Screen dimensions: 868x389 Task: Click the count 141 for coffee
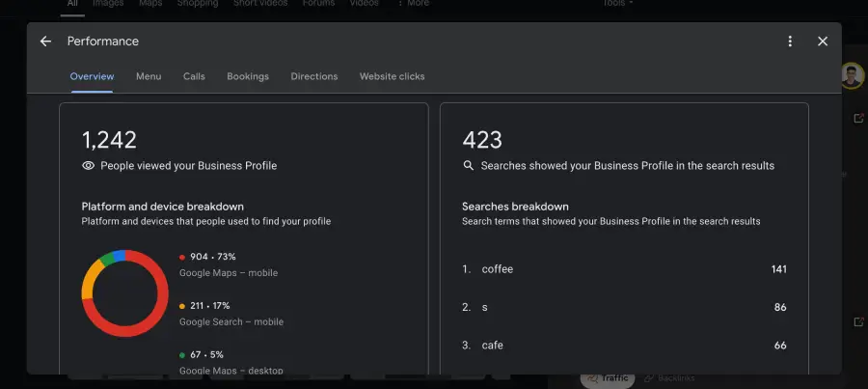(x=779, y=269)
